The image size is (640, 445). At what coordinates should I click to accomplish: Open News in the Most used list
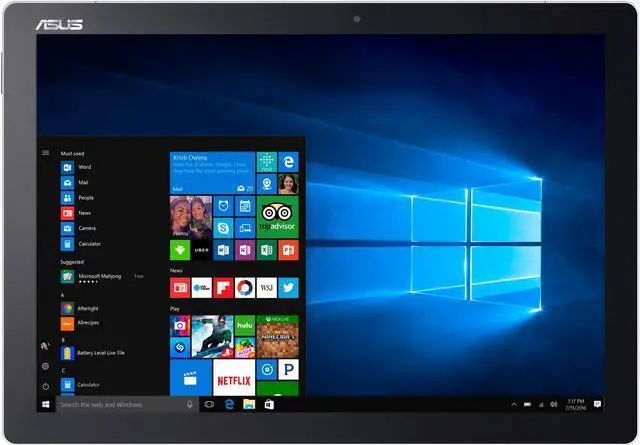(76, 213)
